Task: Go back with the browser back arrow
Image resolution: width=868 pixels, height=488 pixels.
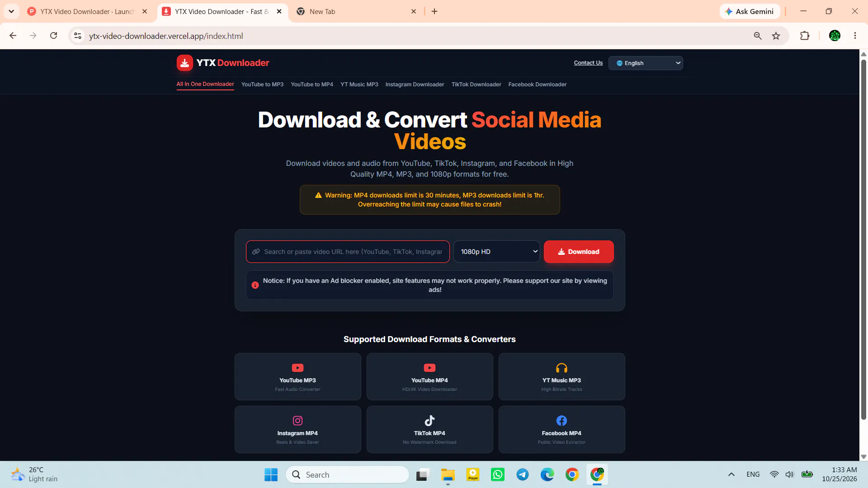Action: click(13, 36)
